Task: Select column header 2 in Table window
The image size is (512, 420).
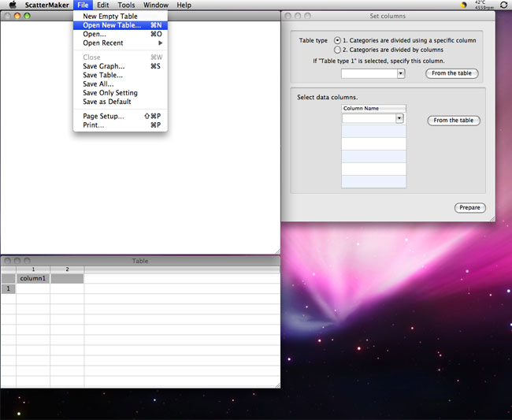Action: [67, 269]
